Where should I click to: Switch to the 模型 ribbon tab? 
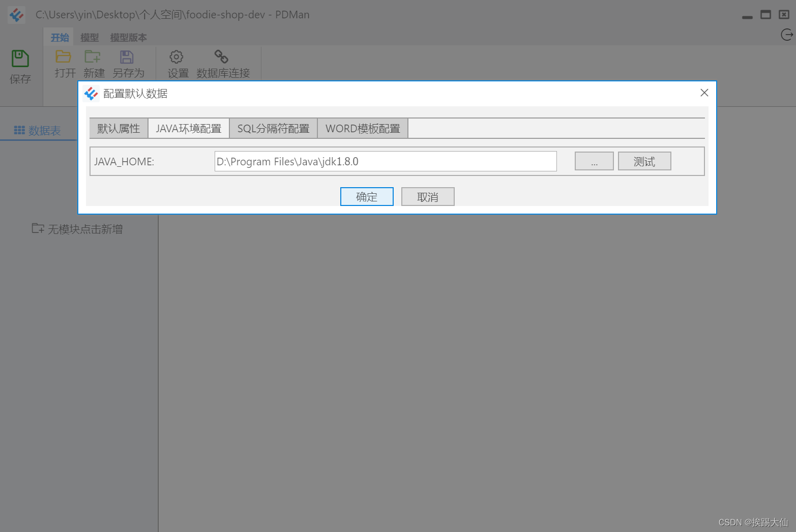coord(90,37)
